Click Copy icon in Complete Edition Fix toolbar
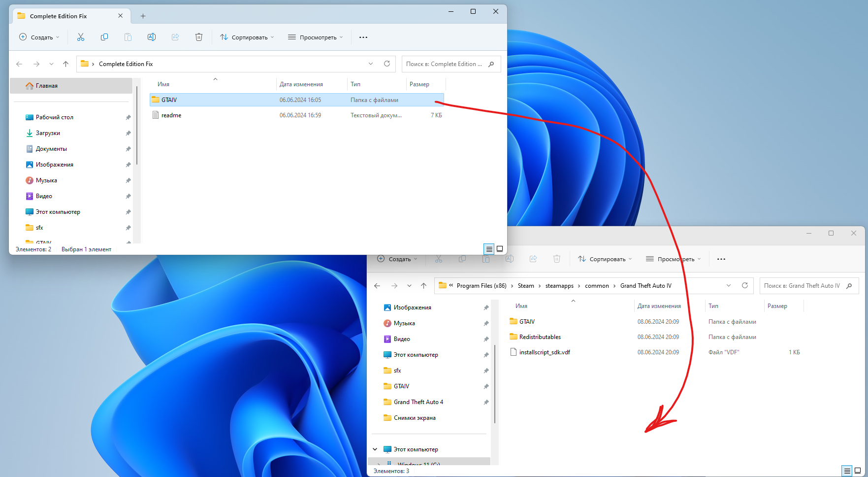868x477 pixels. 104,37
